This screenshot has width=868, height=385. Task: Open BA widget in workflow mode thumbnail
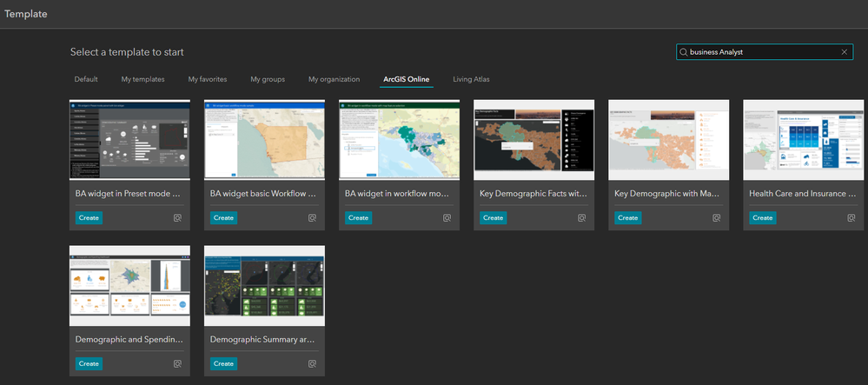[x=399, y=140]
